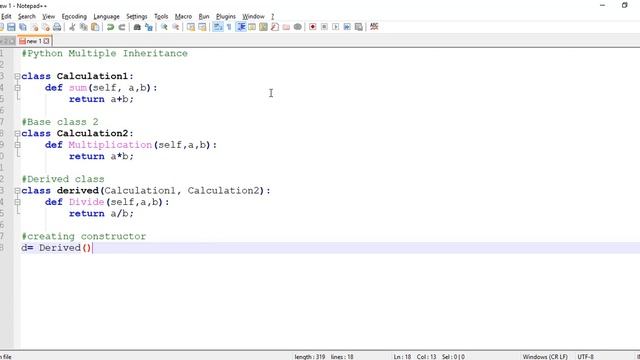Image resolution: width=640 pixels, height=360 pixels.
Task: Click the '#creating constructor' comment line
Action: (x=84, y=236)
